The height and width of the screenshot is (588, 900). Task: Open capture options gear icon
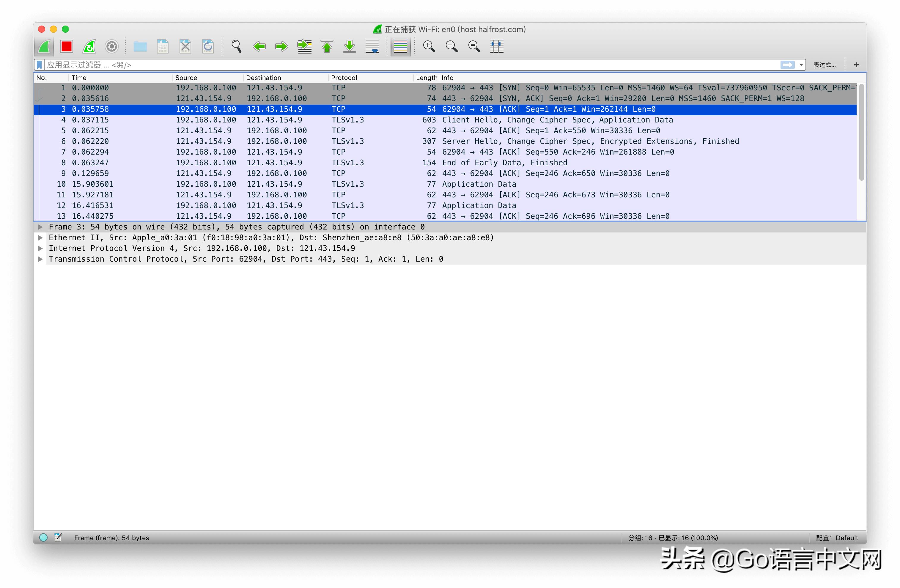click(111, 46)
